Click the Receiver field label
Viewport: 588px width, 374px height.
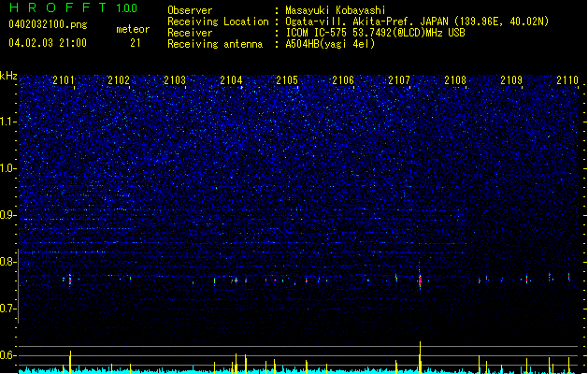(190, 33)
